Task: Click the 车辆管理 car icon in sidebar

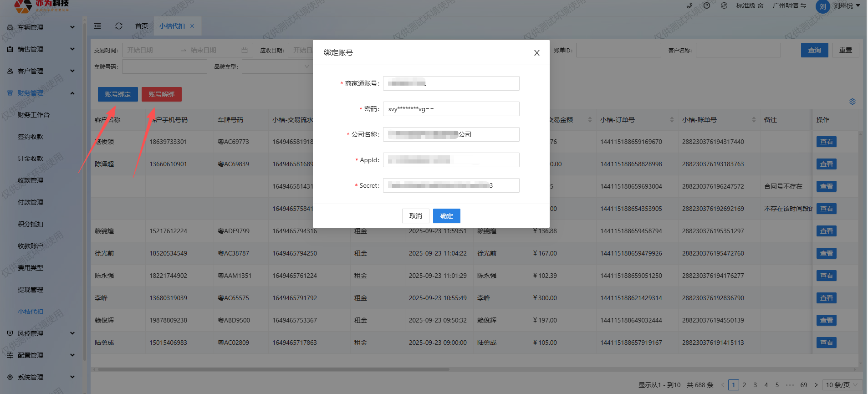Action: pyautogui.click(x=10, y=27)
